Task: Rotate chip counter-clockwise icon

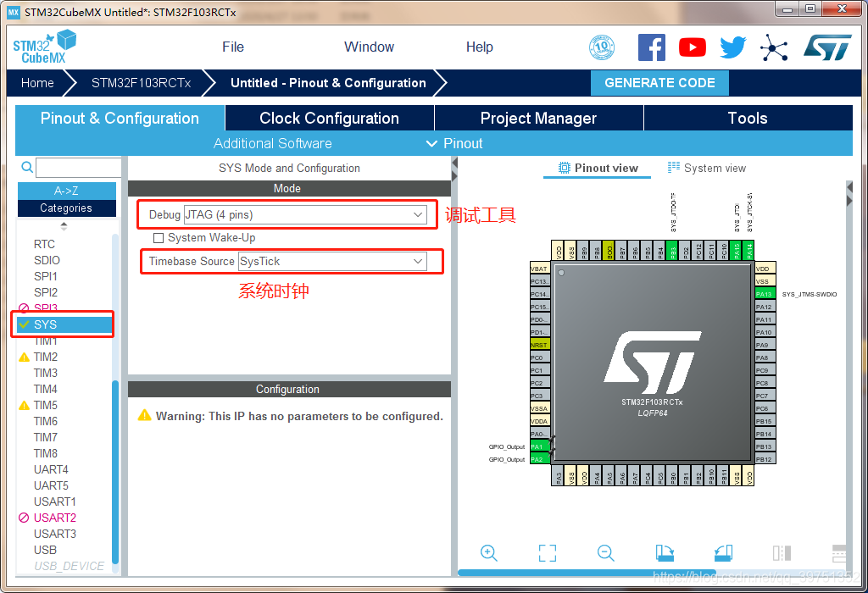Action: coord(723,552)
